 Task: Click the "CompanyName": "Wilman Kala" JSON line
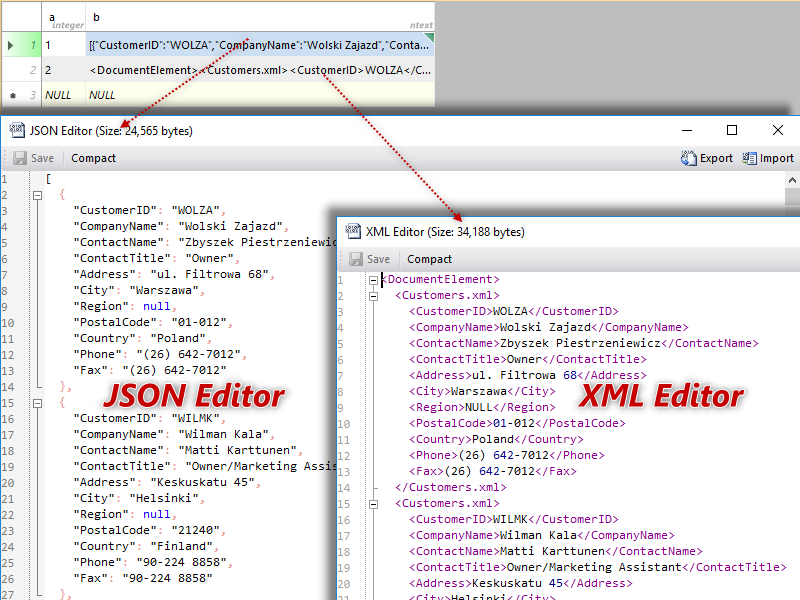(x=174, y=434)
